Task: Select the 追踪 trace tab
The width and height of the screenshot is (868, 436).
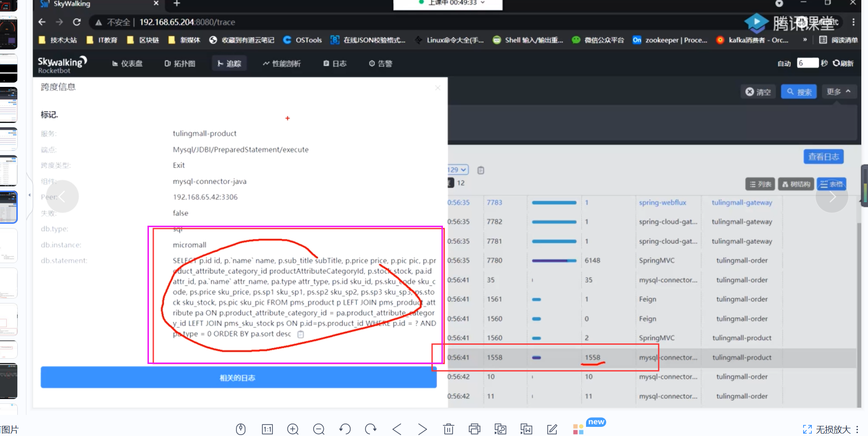Action: 229,63
